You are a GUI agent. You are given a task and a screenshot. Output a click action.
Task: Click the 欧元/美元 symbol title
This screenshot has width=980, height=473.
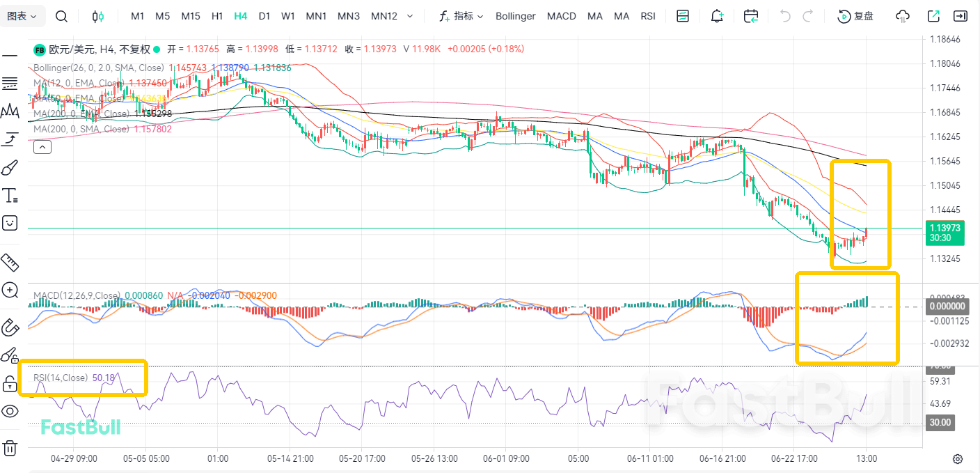coord(72,49)
